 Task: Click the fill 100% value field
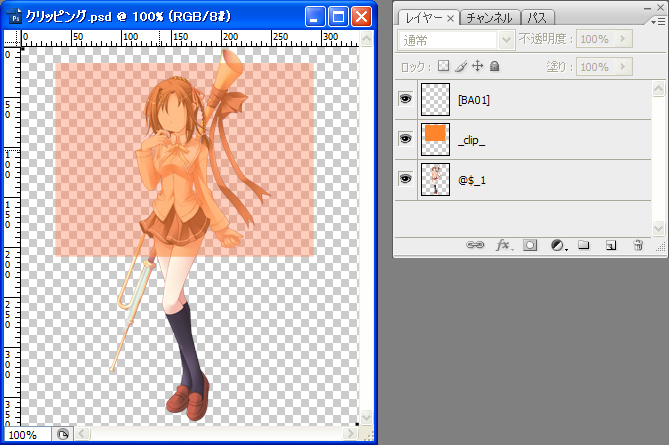596,67
